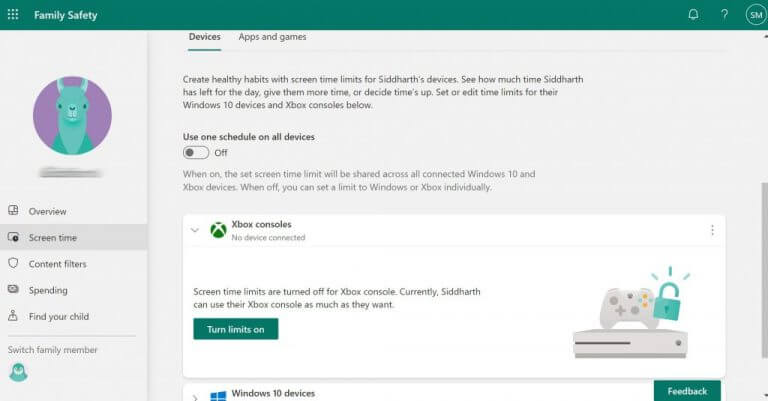Click the page vertical scrollbar

pos(764,270)
